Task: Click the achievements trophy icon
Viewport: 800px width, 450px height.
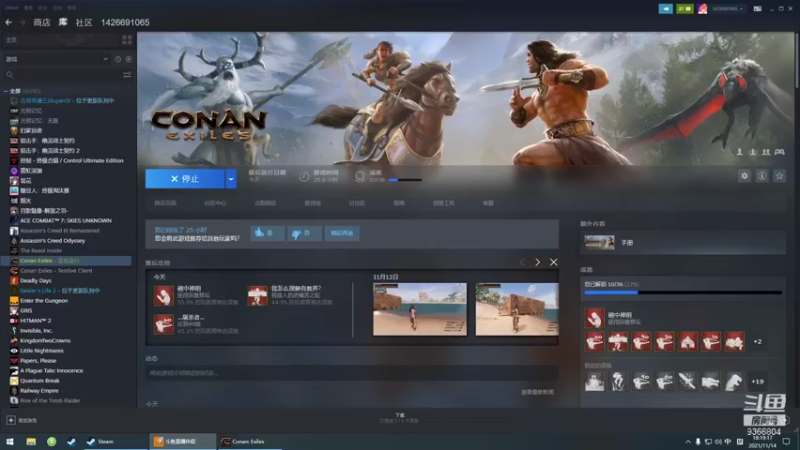Action: (360, 177)
